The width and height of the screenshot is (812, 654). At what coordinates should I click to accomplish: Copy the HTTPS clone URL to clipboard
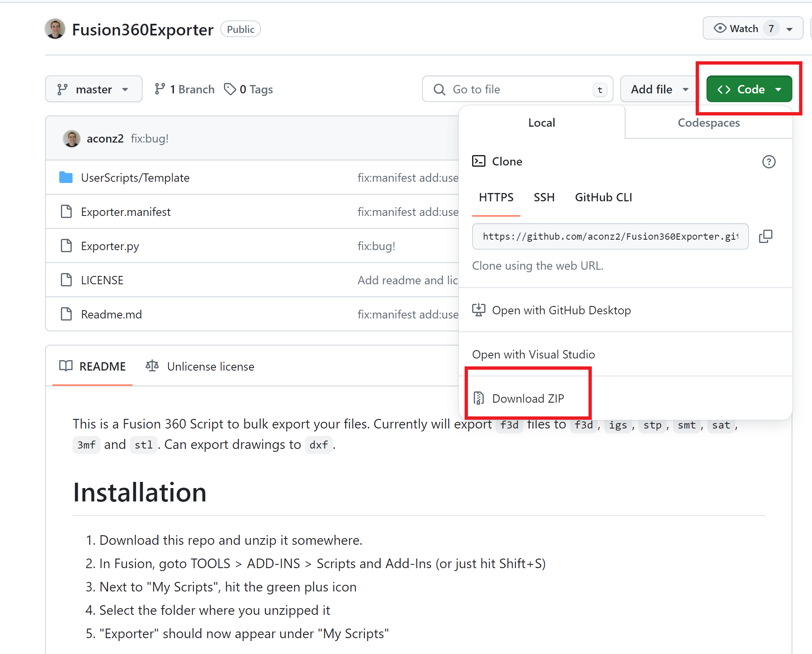(x=765, y=236)
